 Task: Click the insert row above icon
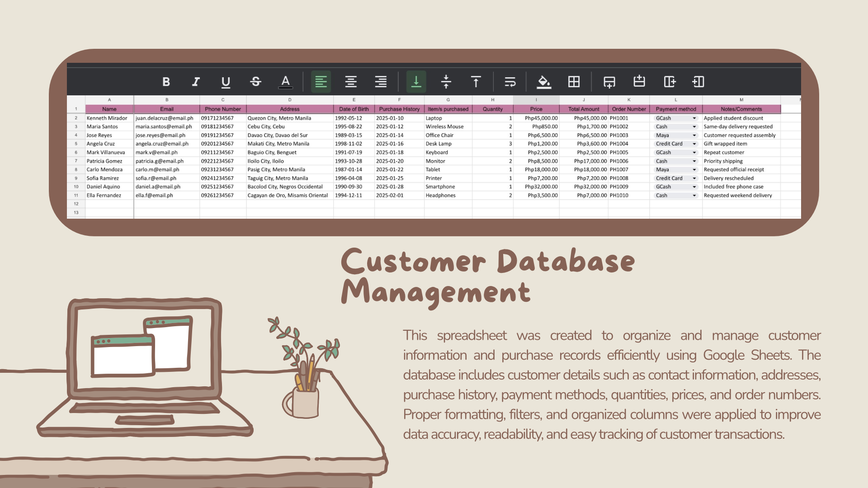click(x=639, y=82)
